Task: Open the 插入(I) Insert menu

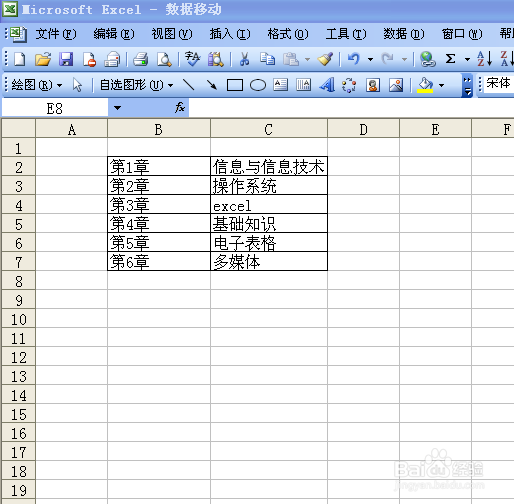Action: [230, 34]
